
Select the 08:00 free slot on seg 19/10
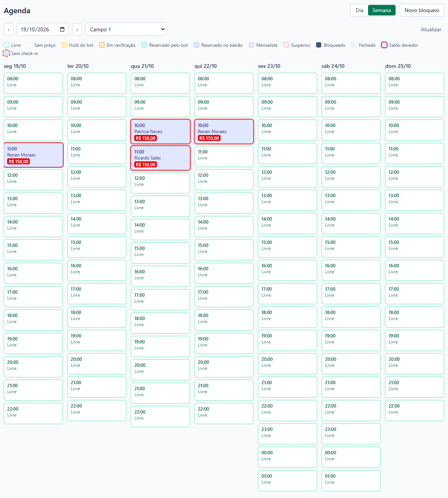[x=34, y=83]
